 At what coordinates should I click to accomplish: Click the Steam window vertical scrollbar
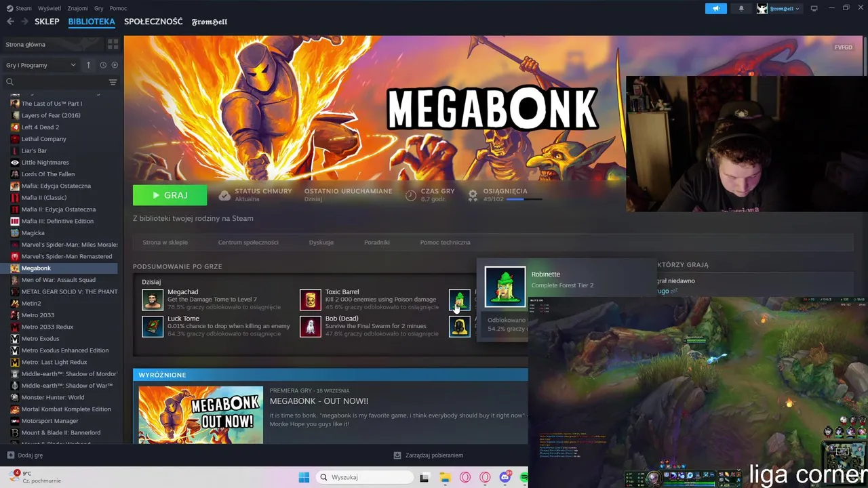coord(865,58)
